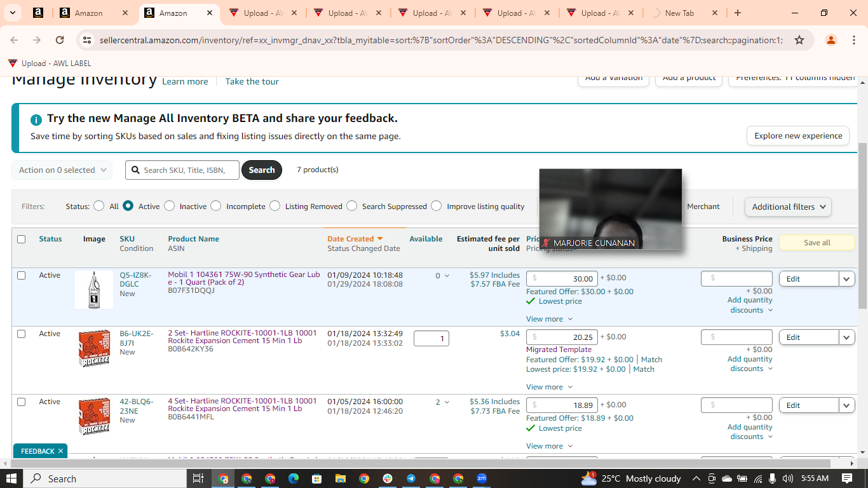The height and width of the screenshot is (488, 868).
Task: Close the New Tab browser tab
Action: coord(714,13)
